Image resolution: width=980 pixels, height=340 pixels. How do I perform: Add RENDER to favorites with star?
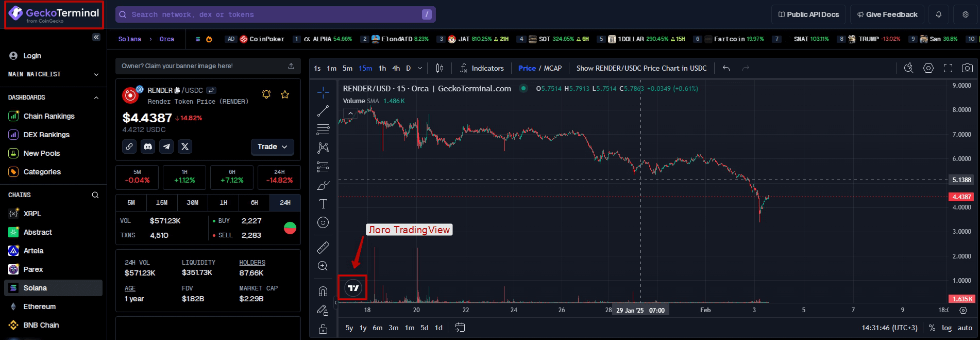(x=285, y=94)
